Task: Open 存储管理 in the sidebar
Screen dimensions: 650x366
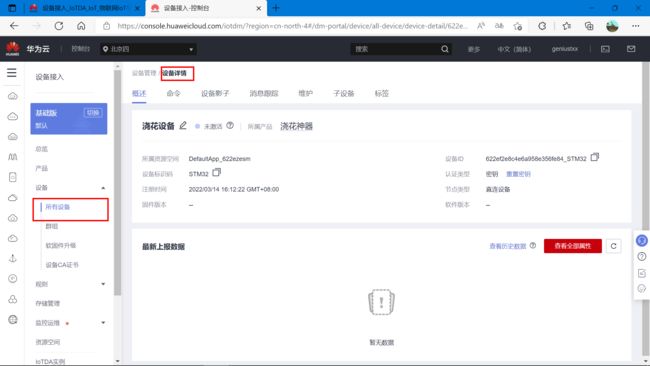Action: (48, 303)
